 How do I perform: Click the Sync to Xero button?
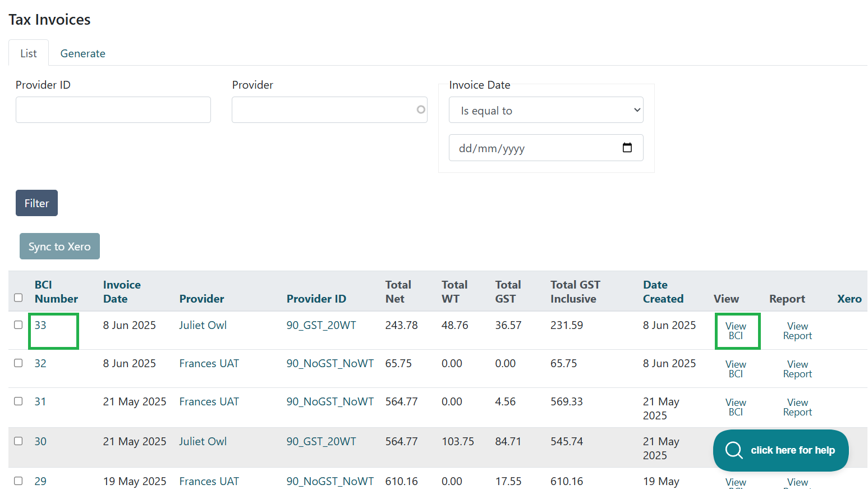[x=59, y=246]
